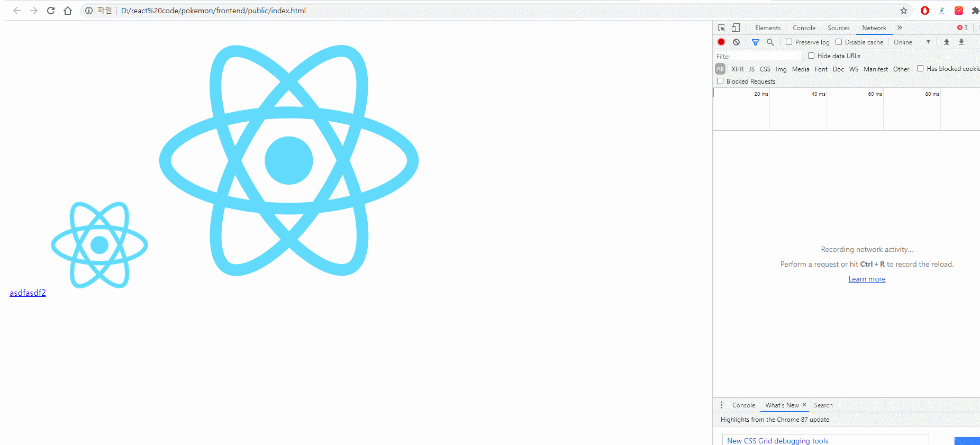Click the large React logo image
980x445 pixels.
(289, 160)
